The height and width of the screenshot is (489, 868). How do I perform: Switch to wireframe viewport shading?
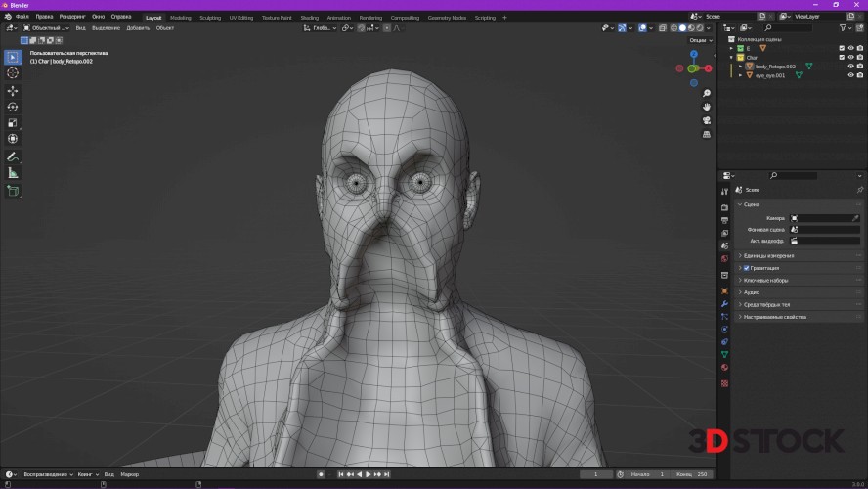point(673,28)
